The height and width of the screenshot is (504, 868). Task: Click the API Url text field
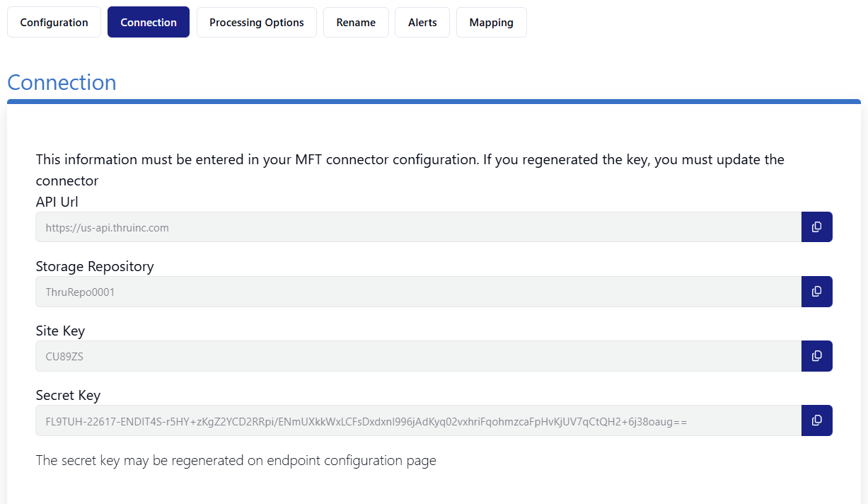(417, 227)
